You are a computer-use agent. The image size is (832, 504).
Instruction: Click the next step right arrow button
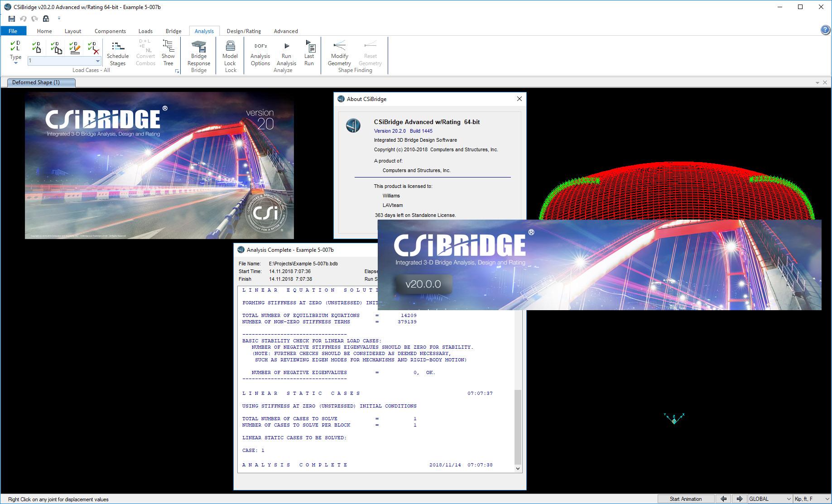(740, 499)
